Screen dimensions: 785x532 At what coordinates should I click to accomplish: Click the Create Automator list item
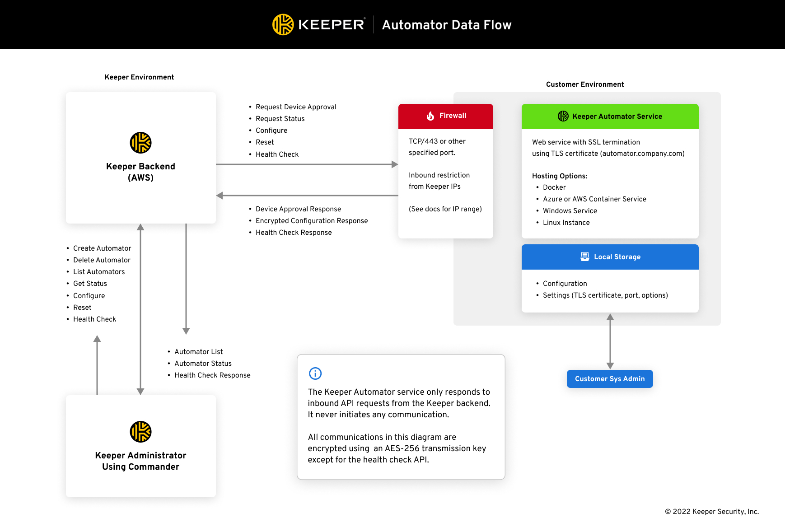point(102,248)
